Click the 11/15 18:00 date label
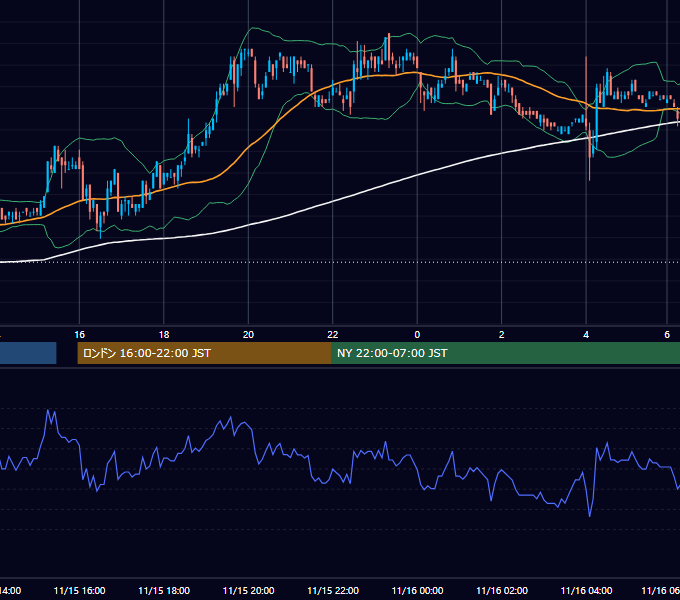Screen dimensions: 680x600 (164, 590)
